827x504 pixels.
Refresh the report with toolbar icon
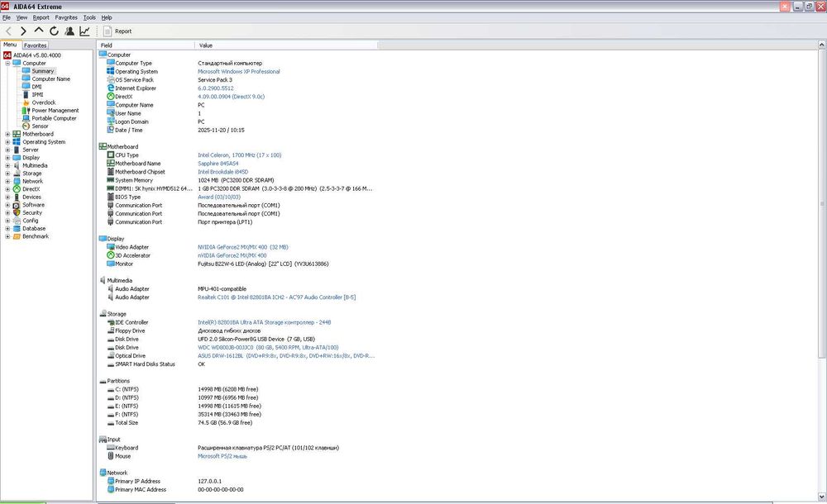(54, 31)
